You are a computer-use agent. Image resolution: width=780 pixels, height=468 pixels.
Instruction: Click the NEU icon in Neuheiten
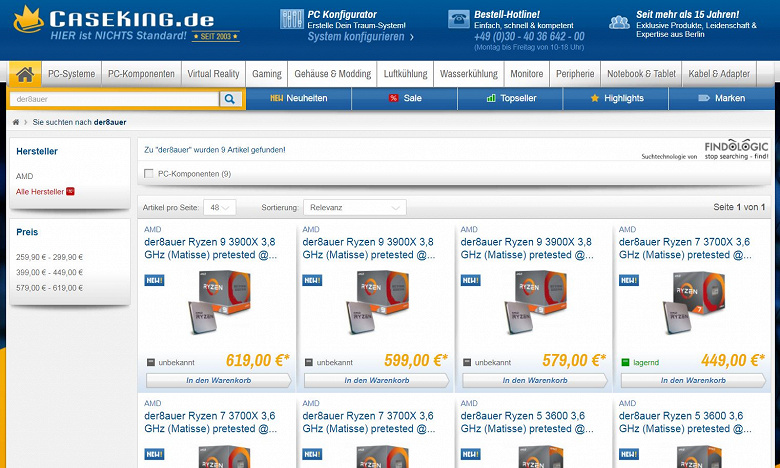pyautogui.click(x=277, y=98)
